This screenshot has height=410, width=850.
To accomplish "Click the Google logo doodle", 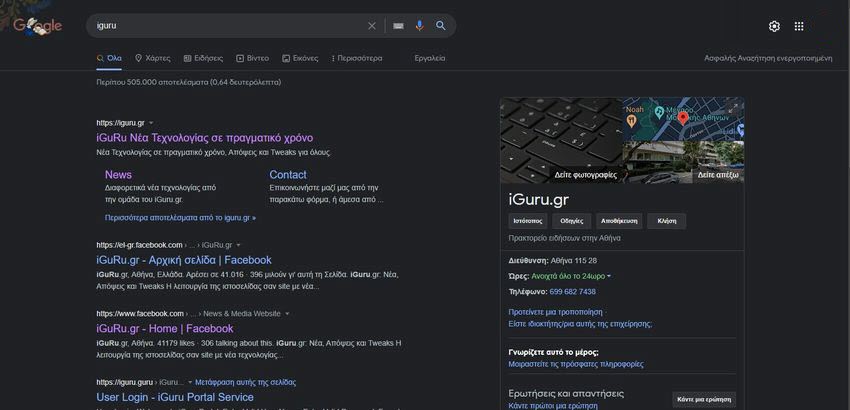I will pos(37,25).
